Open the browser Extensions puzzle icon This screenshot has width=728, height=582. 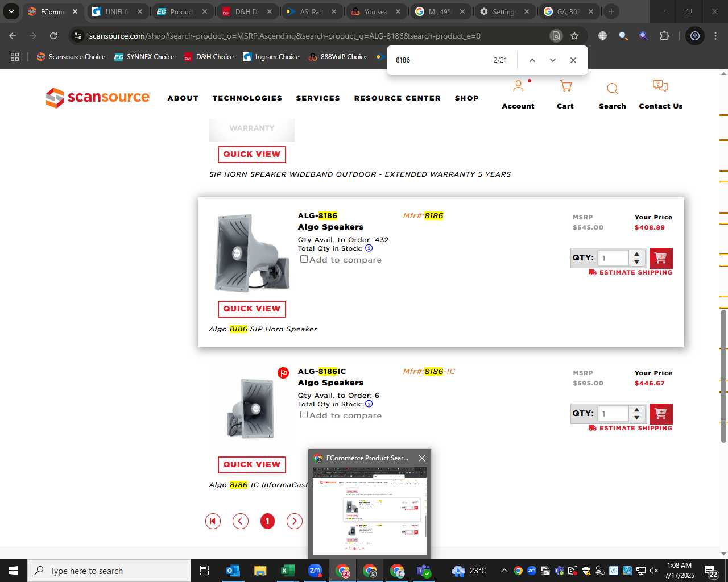664,36
